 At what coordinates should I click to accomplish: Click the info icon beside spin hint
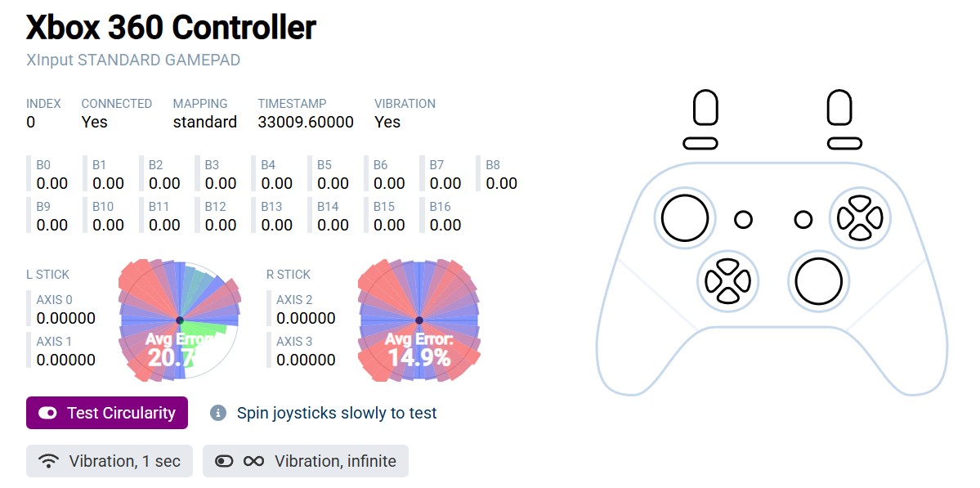[217, 413]
